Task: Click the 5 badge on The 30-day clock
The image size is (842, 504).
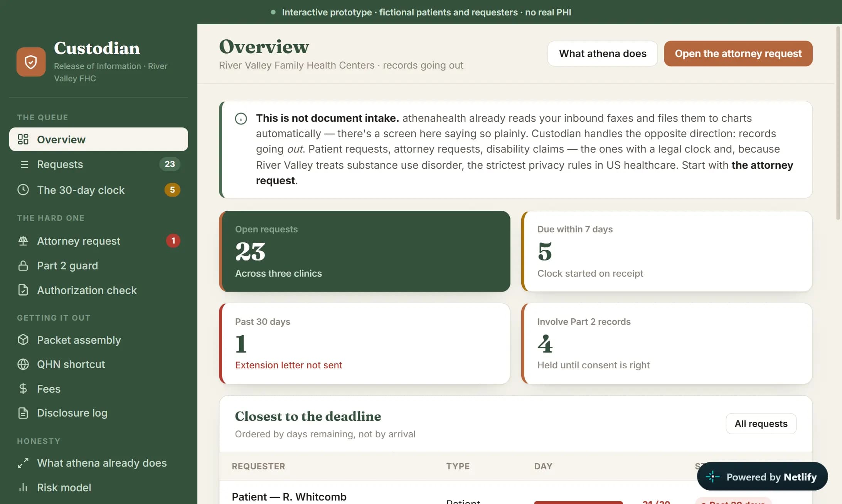Action: tap(172, 190)
